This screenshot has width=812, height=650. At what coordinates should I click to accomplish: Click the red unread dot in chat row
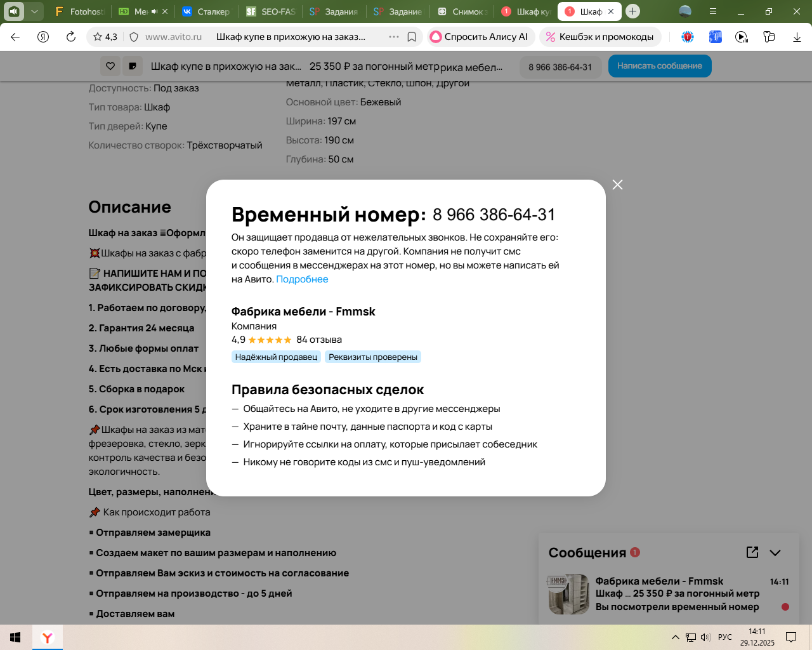click(x=785, y=607)
